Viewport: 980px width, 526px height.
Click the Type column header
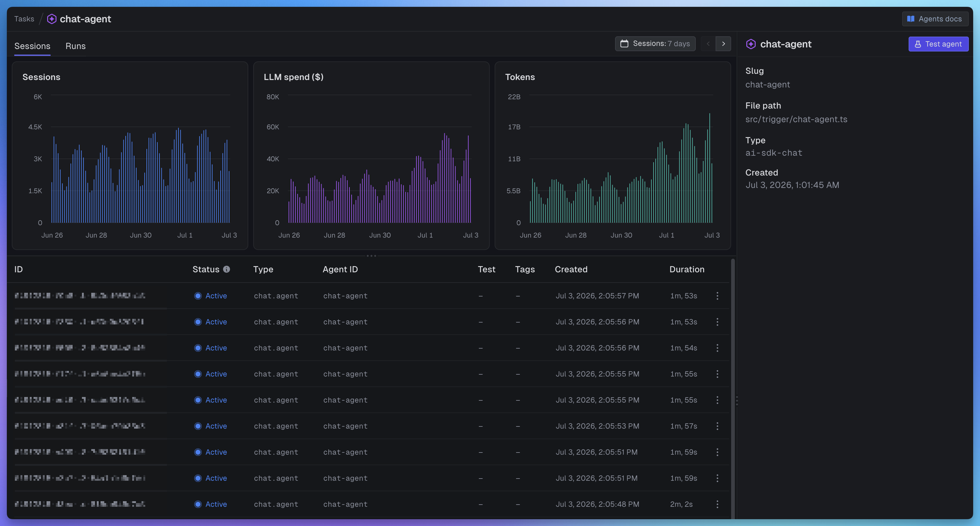coord(263,269)
